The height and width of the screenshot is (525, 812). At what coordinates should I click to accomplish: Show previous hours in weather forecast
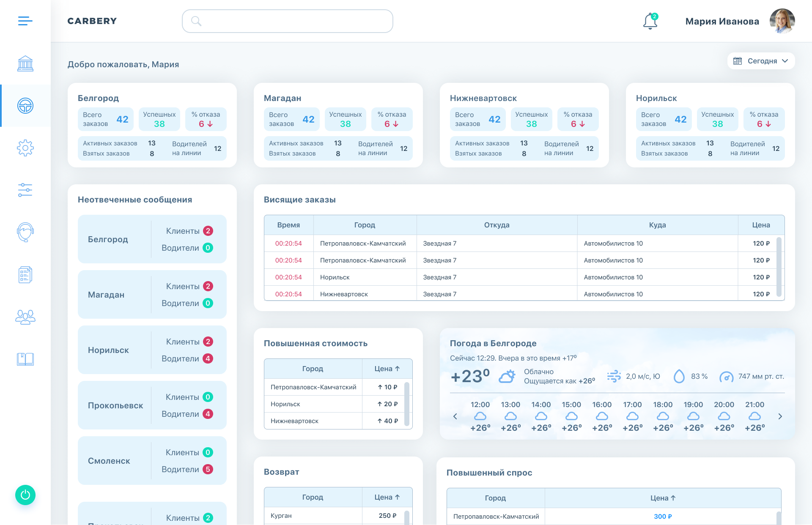455,416
